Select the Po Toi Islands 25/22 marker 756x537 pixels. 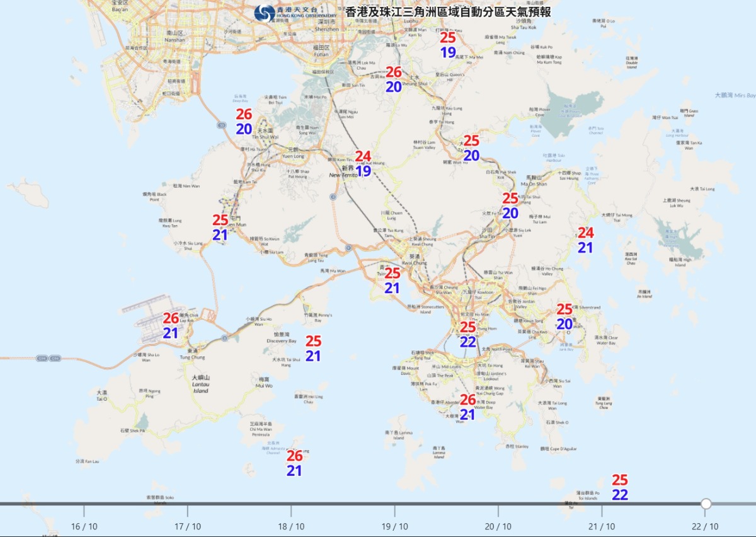[x=620, y=488]
